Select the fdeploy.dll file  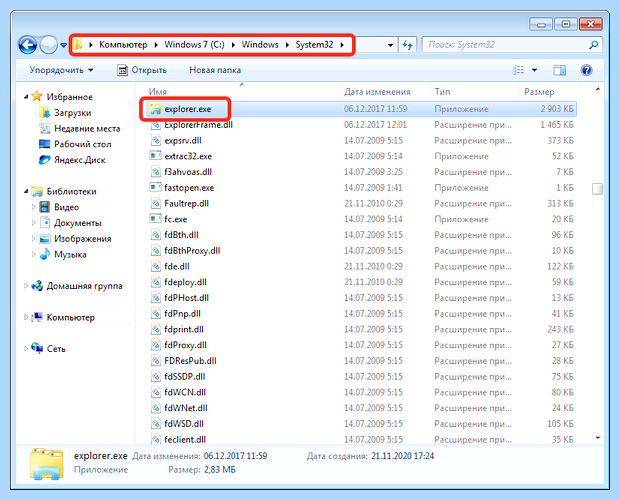361,282
